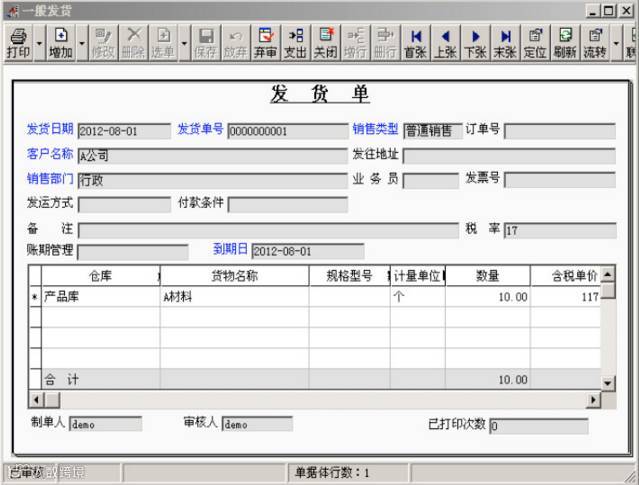Open the dropdown arrow next to 流转
The image size is (639, 485).
[x=616, y=43]
